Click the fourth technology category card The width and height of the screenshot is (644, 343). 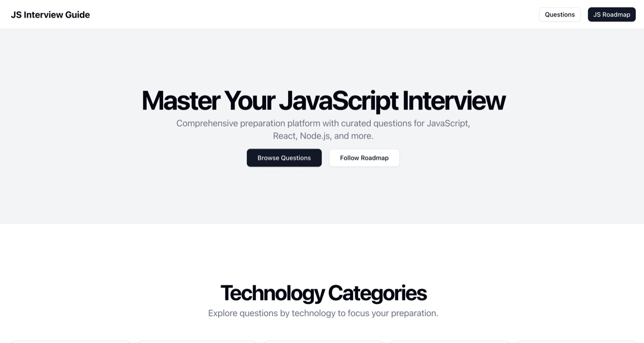coord(449,342)
